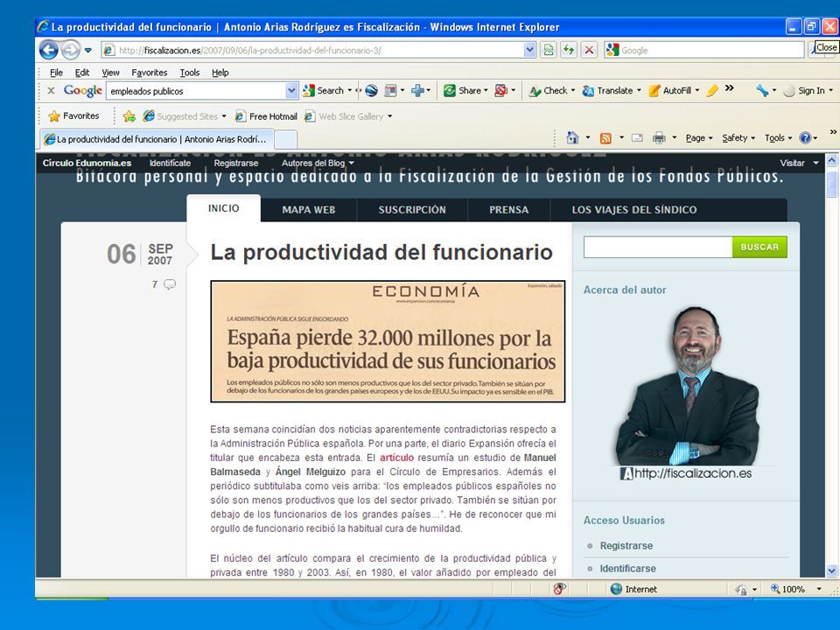Select the La productividad del funcionario tab
Image resolution: width=840 pixels, height=630 pixels.
pos(157,139)
